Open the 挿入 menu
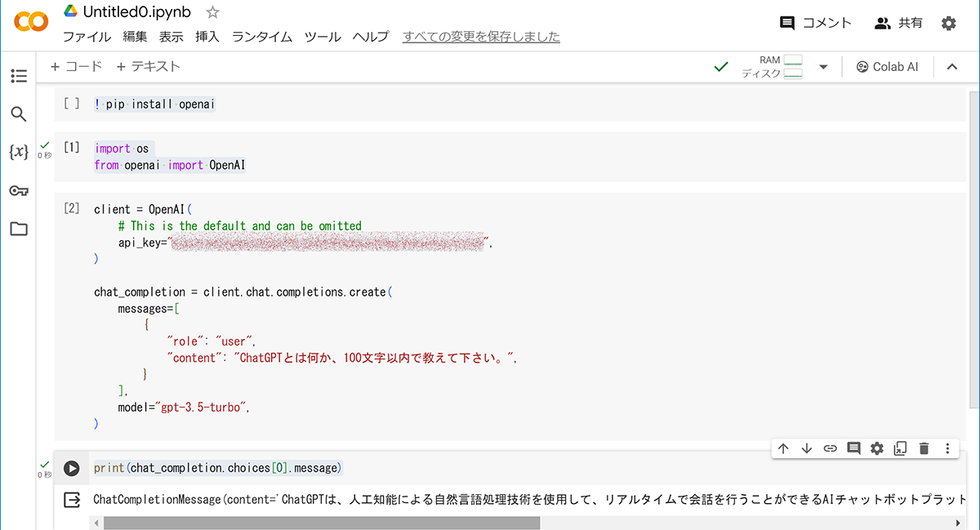 tap(207, 37)
